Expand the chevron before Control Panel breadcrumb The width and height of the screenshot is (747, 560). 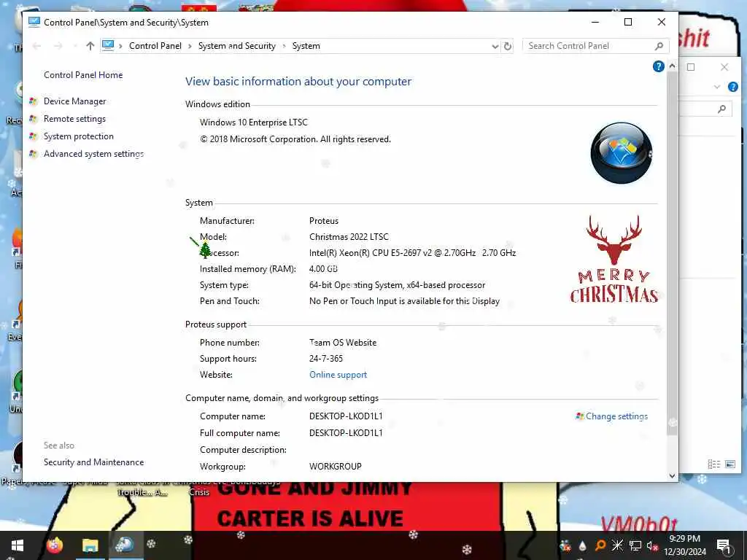(x=120, y=46)
